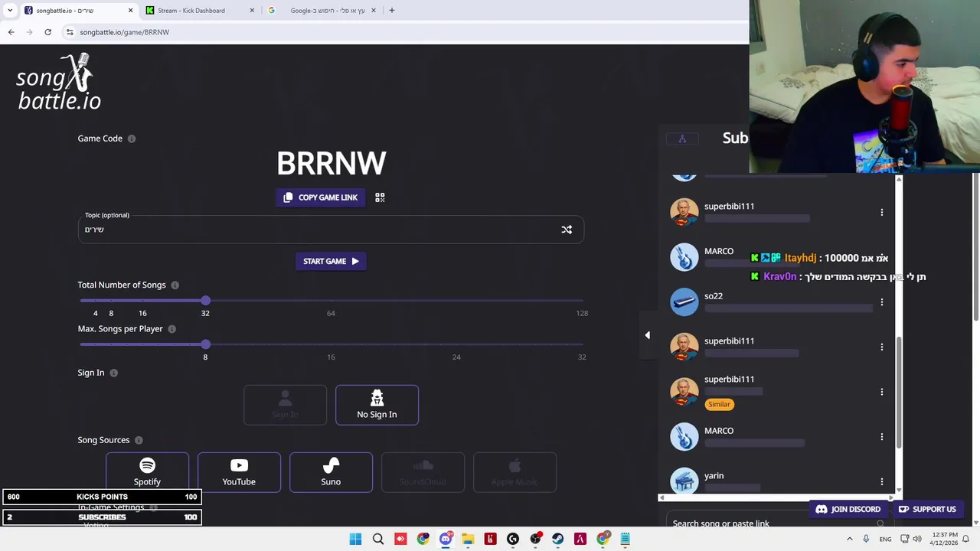Set Total Number of Songs slider to 64
The width and height of the screenshot is (980, 551).
click(331, 301)
